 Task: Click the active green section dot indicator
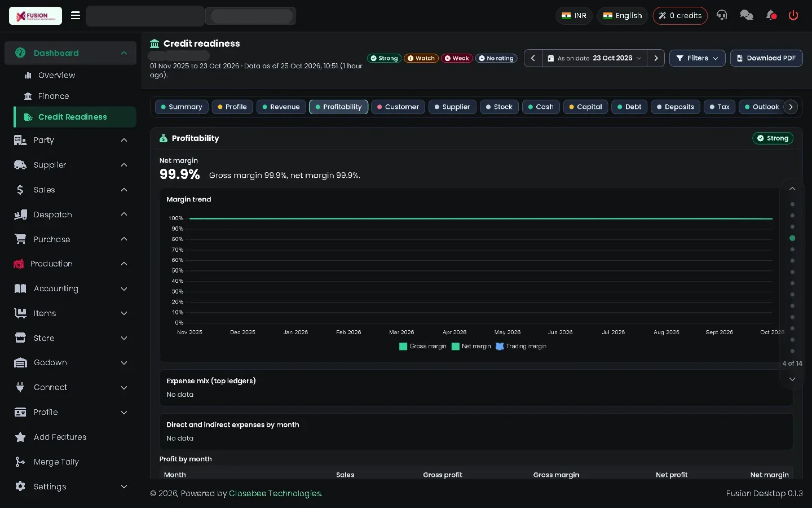click(792, 238)
